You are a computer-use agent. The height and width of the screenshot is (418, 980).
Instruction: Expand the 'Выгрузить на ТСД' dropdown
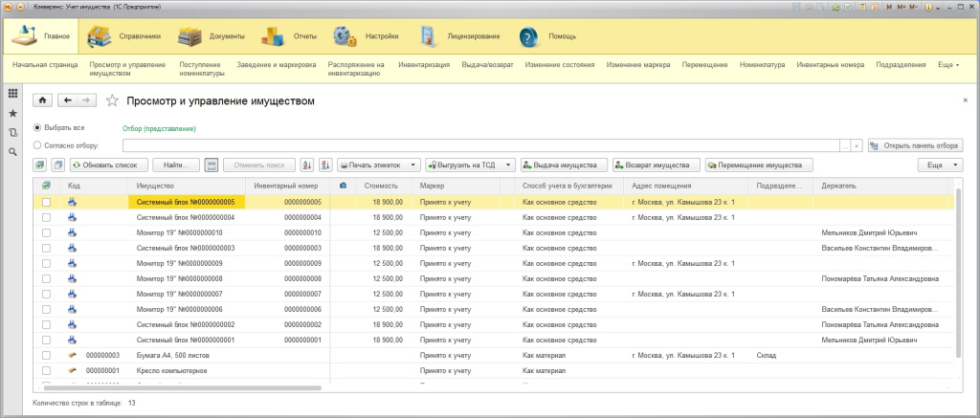470,165
